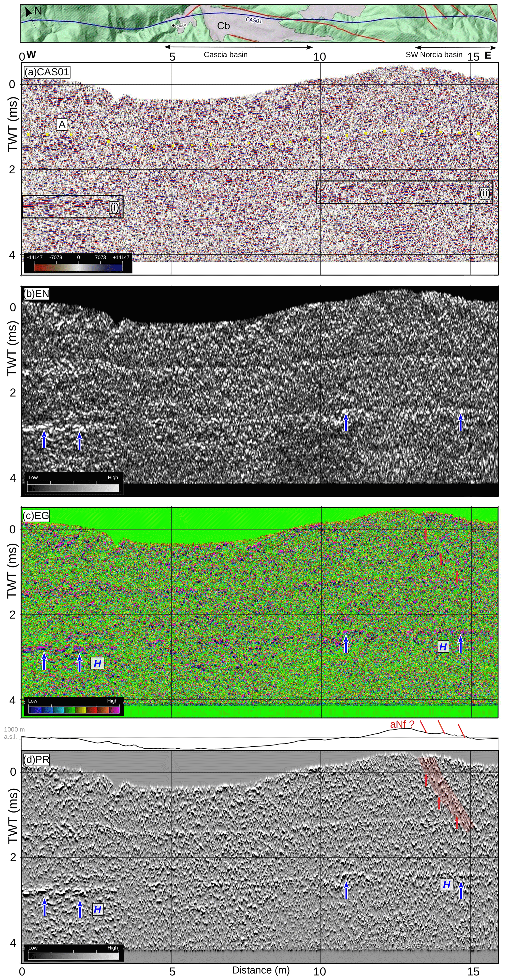Click the top red arrow in EG panel
The image size is (508, 980).
[x=426, y=534]
